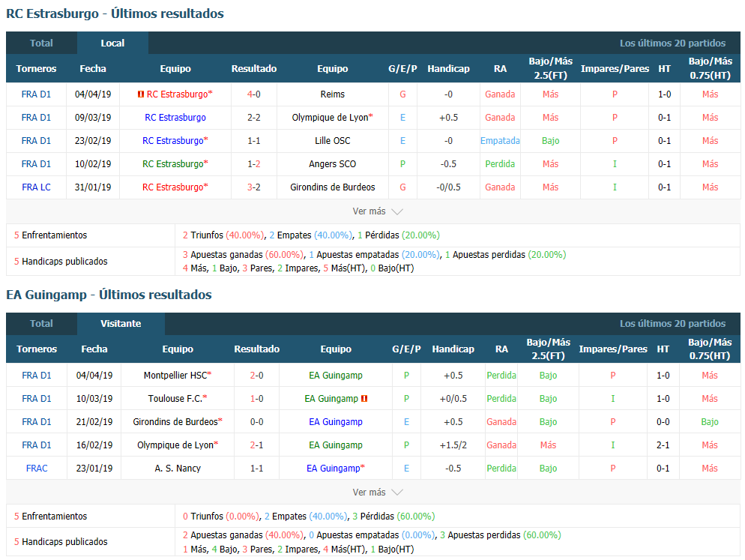Click the +0/0.5 handicap value
745x560 pixels.
point(453,399)
